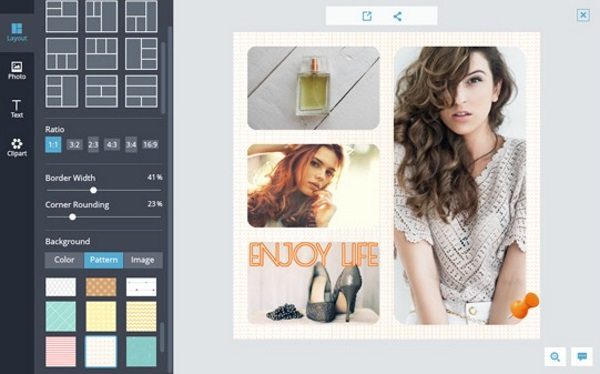The height and width of the screenshot is (374, 600).
Task: Choose the 1:1 ratio
Action: tap(53, 145)
